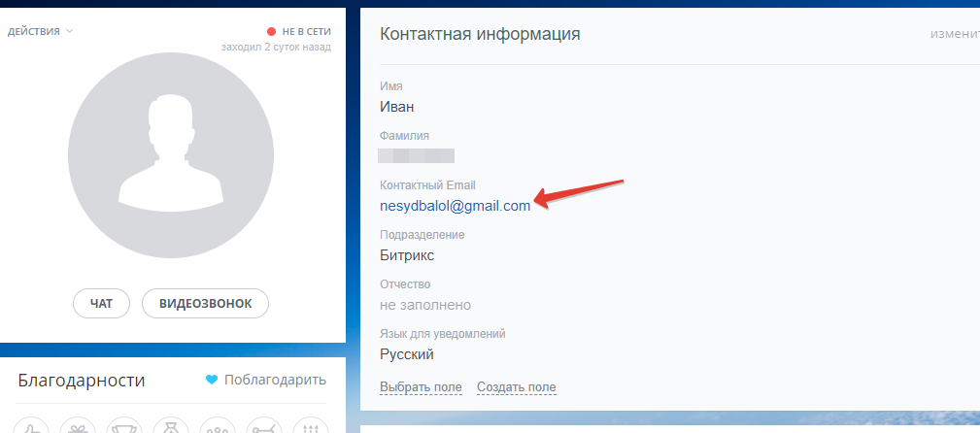Click the Благодарности section heading
The image size is (980, 433).
pyautogui.click(x=82, y=380)
